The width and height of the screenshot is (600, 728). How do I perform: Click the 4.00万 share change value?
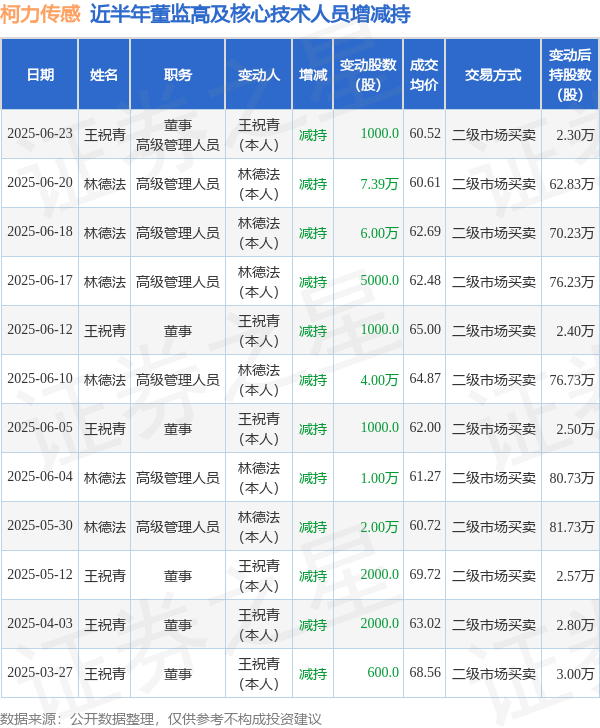379,380
